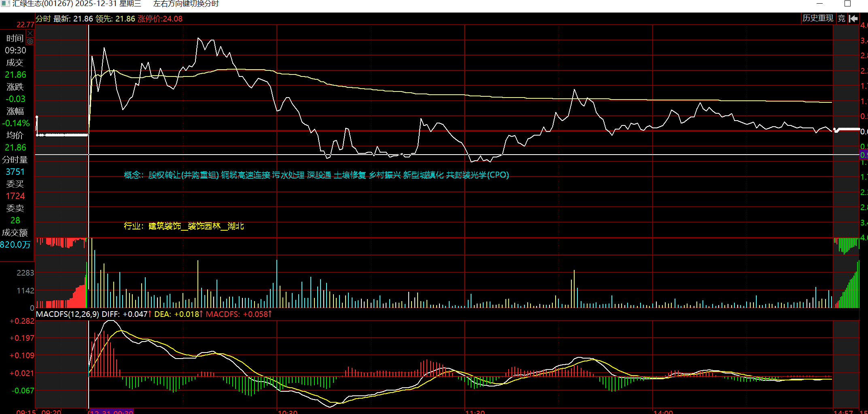The image size is (868, 414).
Task: Click the 建筑装饰_装饰园林_湖北 industry text
Action: pos(196,226)
